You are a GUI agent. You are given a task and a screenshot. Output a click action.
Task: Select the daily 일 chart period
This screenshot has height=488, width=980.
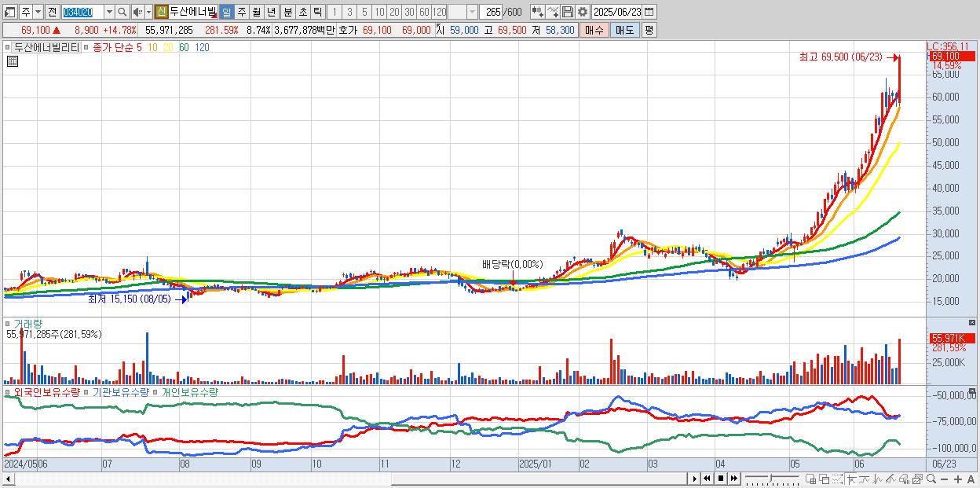click(226, 12)
